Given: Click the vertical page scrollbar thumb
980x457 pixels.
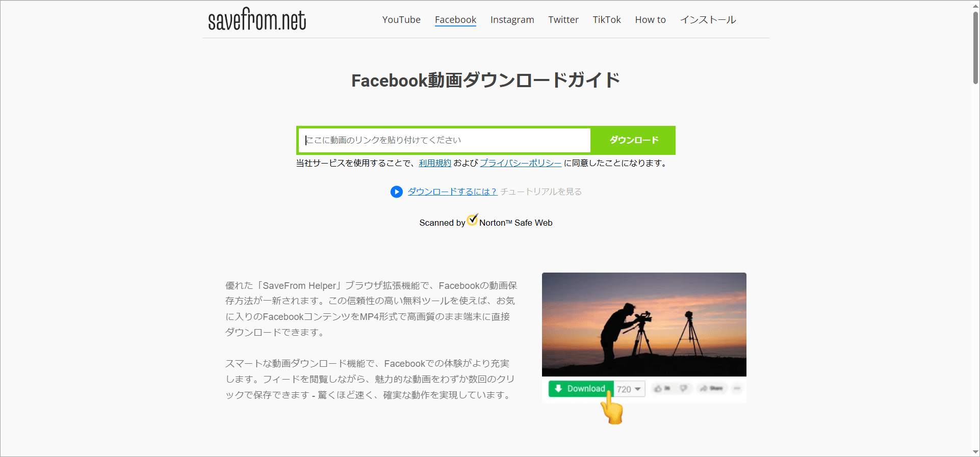Looking at the screenshot, I should point(975,47).
